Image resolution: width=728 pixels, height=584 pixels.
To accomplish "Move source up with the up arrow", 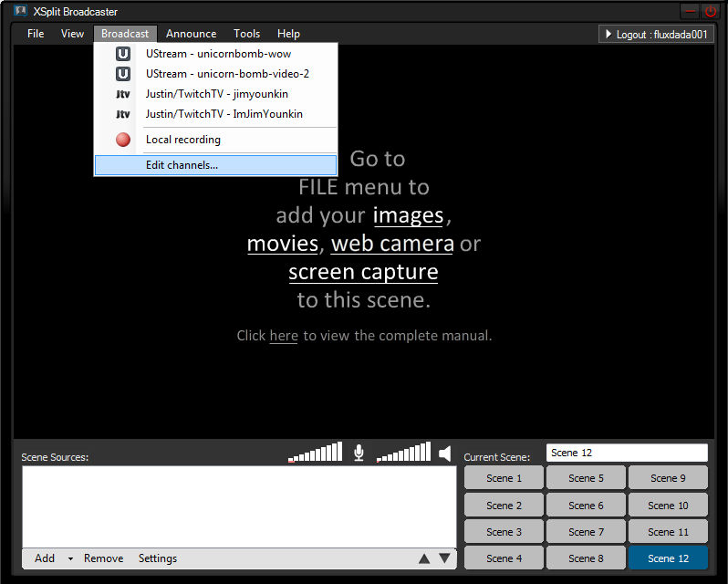I will (x=424, y=558).
